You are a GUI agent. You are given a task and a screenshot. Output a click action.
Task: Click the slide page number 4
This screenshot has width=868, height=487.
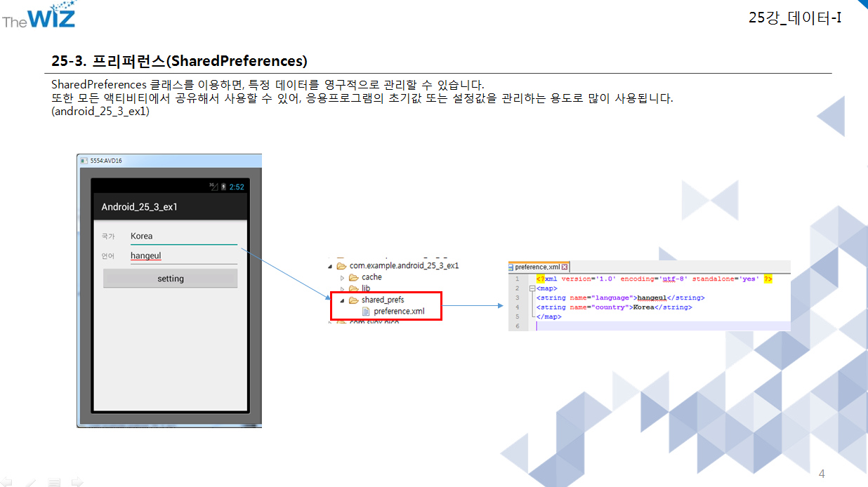click(x=822, y=474)
